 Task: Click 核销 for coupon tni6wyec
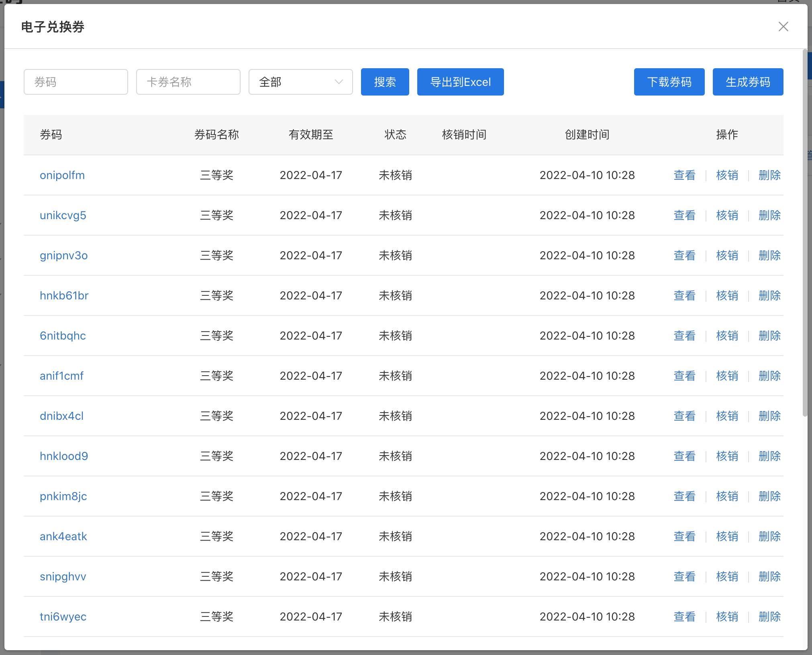tap(727, 617)
